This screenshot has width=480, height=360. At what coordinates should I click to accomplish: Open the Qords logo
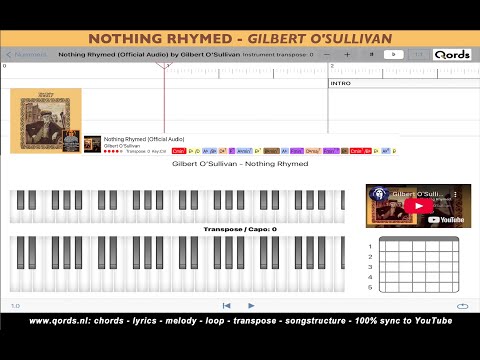[x=452, y=54]
